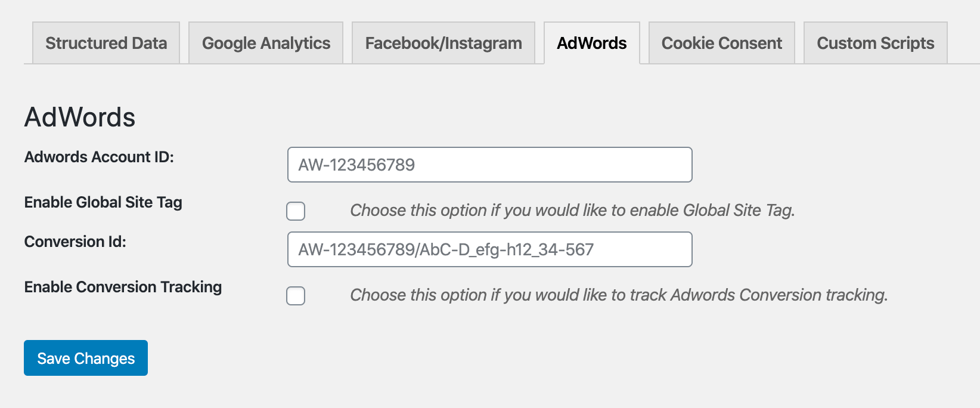This screenshot has height=408, width=980.
Task: Click empty tab strip right of Custom Scripts
Action: [963, 43]
